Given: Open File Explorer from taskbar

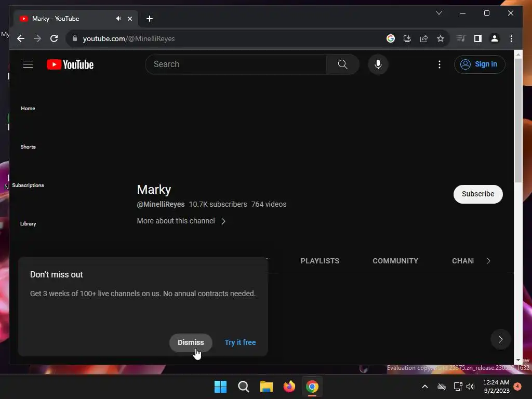Looking at the screenshot, I should coord(267,387).
